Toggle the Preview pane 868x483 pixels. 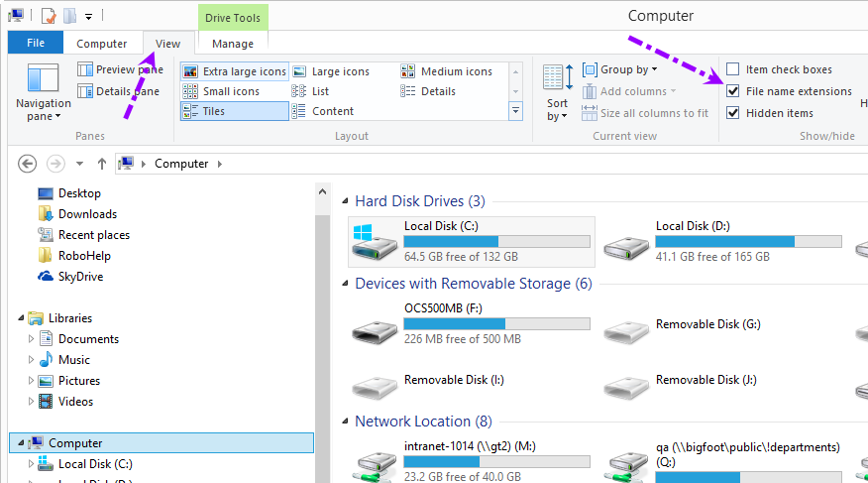[120, 69]
